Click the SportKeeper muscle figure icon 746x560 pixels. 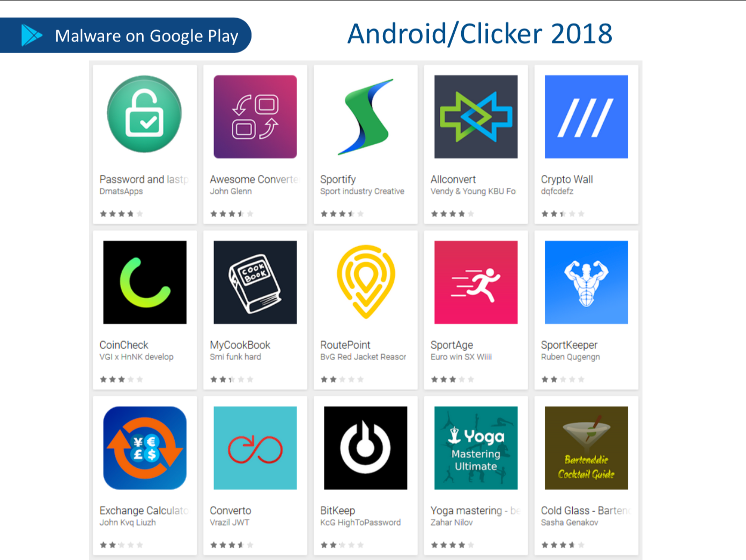point(586,282)
